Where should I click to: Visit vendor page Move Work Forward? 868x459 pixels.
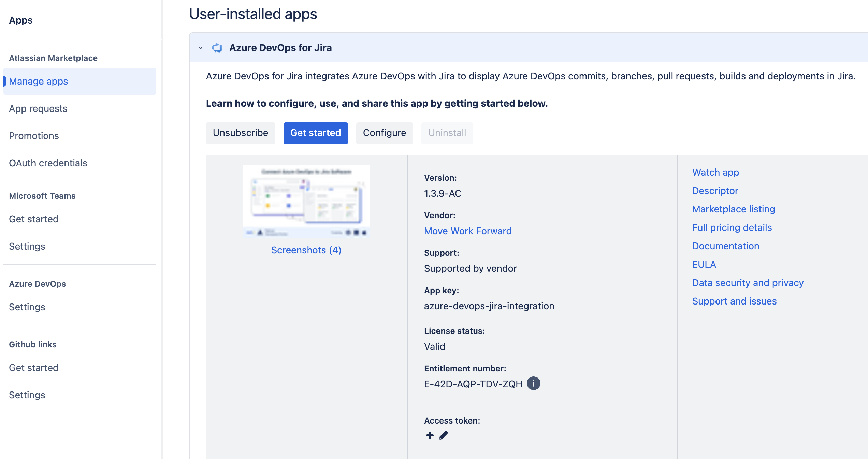point(467,231)
